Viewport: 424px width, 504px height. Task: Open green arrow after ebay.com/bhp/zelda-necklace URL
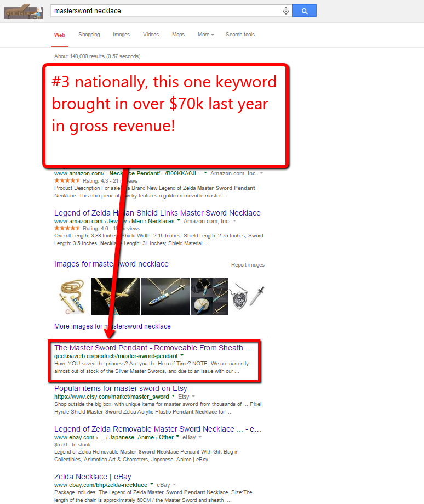[152, 484]
